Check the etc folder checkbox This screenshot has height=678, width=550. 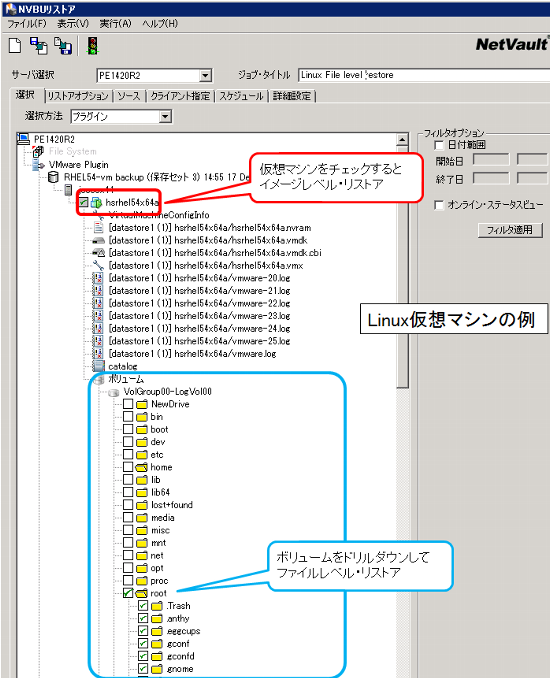(128, 454)
